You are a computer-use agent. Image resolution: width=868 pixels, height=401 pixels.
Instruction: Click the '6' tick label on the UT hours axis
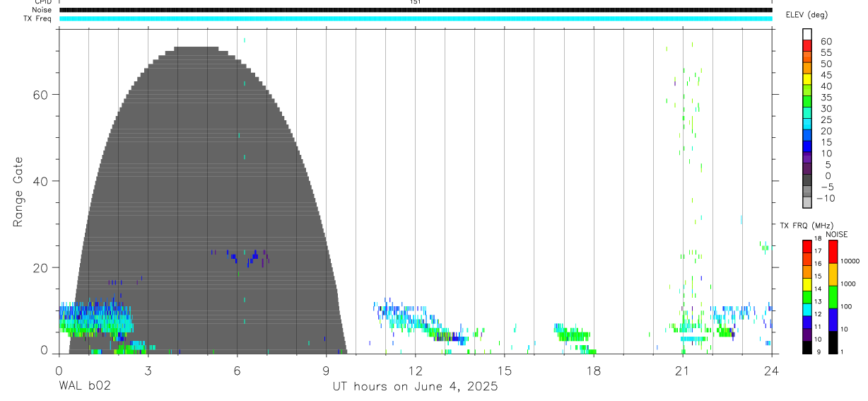coord(237,371)
